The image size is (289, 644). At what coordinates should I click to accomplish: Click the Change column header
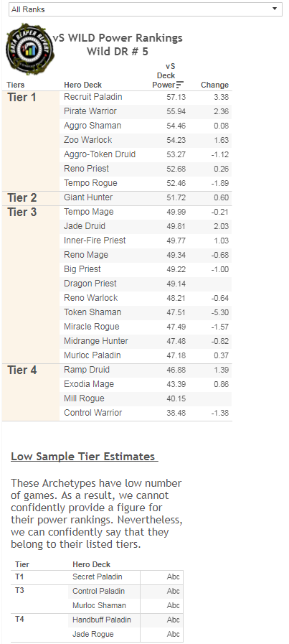(214, 85)
